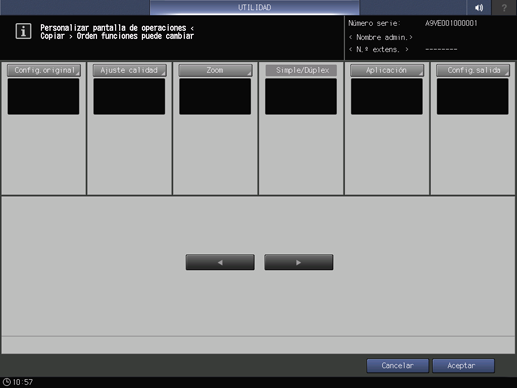Move function right with right arrow button

click(x=299, y=262)
